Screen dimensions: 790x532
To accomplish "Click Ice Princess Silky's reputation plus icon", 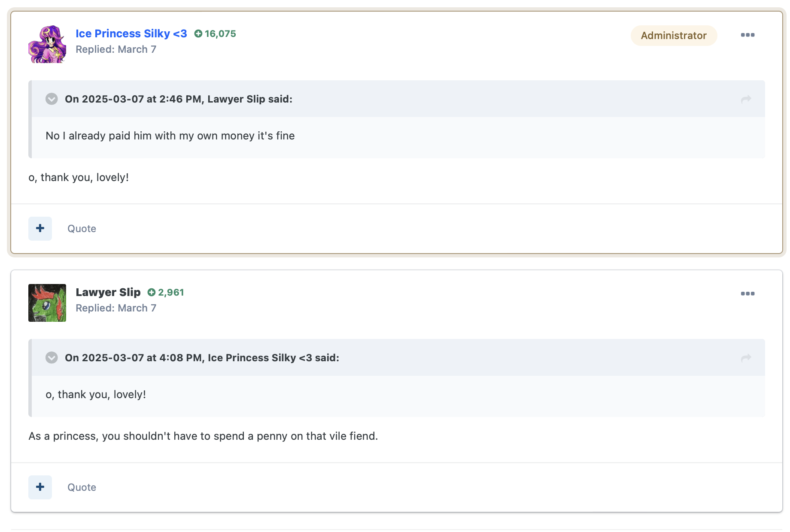I will pyautogui.click(x=198, y=33).
